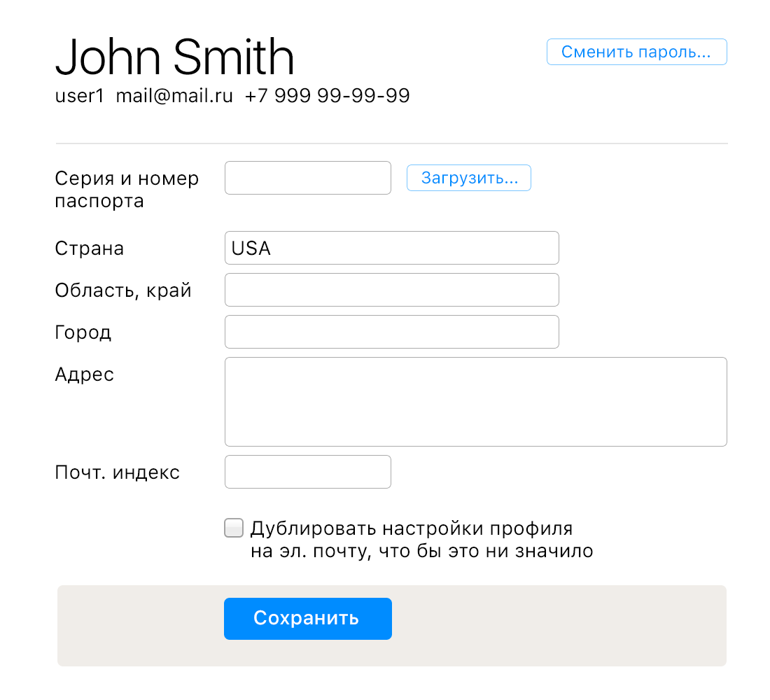The image size is (770, 700).
Task: Click the John Smith name heading
Action: point(174,57)
